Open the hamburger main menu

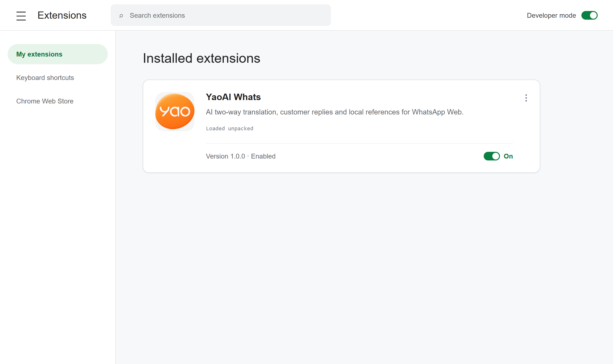tap(21, 16)
